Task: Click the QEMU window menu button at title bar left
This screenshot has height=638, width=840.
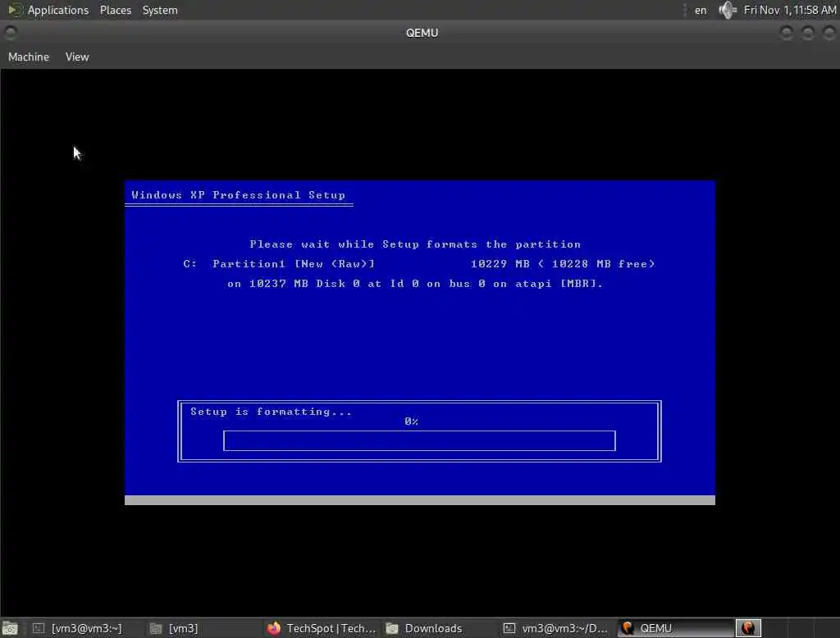Action: pyautogui.click(x=10, y=33)
